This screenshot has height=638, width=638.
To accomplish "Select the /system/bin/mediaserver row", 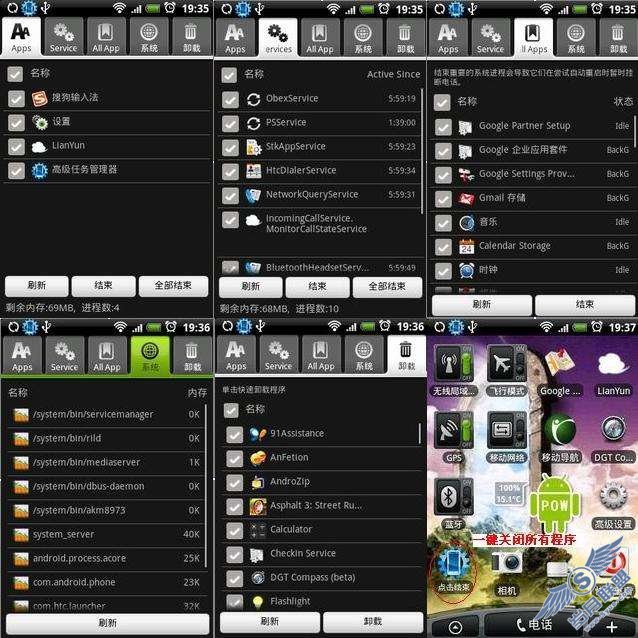I will coord(106,463).
